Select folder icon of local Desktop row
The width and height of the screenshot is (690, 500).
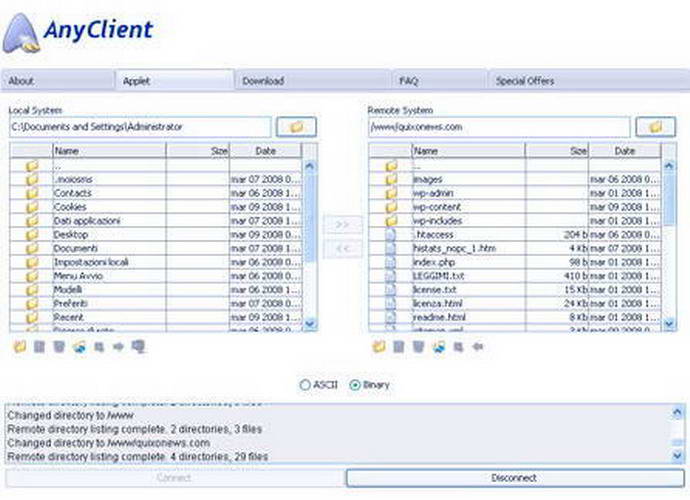tap(32, 235)
